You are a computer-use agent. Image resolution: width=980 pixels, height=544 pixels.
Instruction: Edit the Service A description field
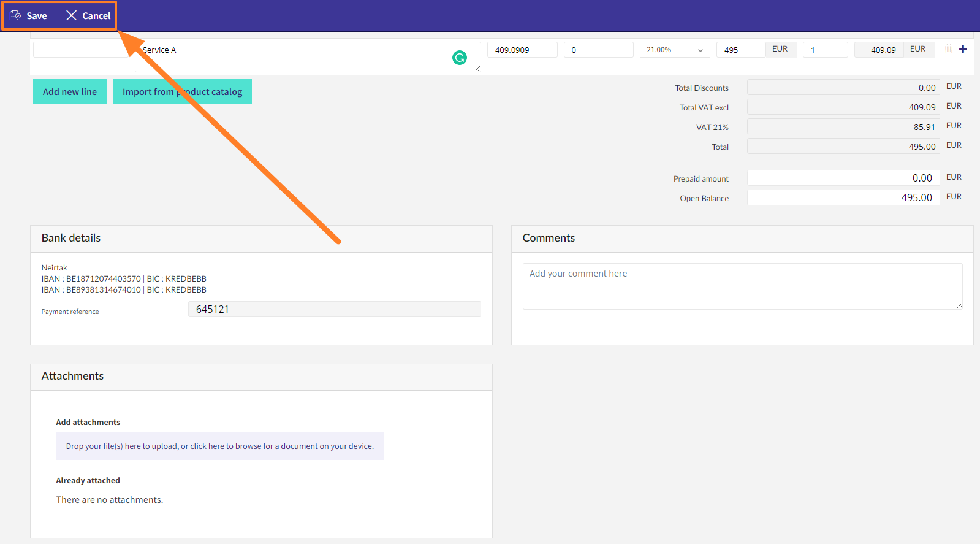[x=308, y=57]
